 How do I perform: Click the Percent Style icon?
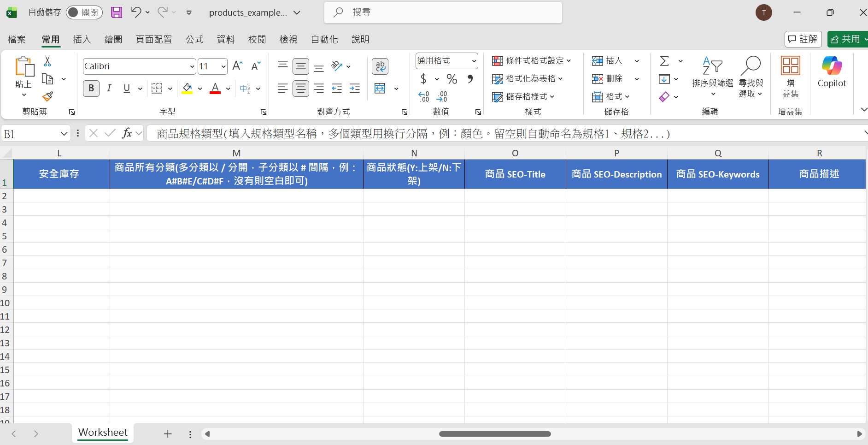tap(452, 79)
